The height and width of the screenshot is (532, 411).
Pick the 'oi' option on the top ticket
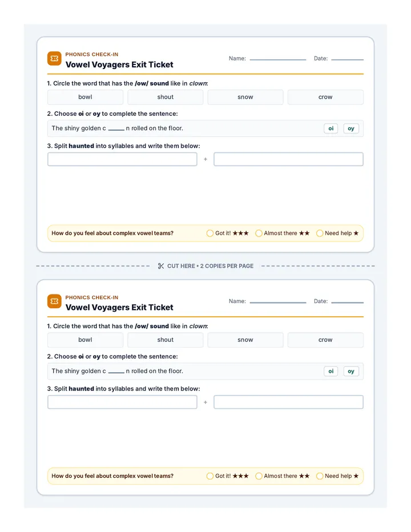point(331,128)
